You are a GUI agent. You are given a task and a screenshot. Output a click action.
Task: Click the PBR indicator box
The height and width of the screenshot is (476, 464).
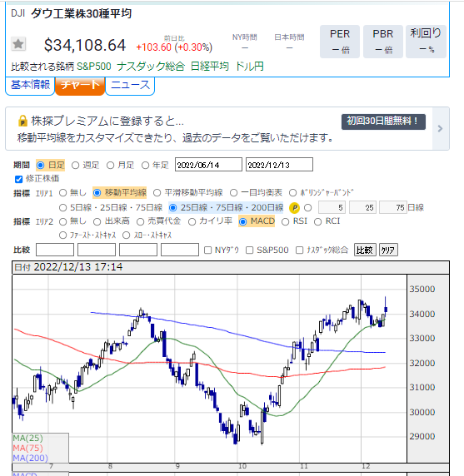383,42
